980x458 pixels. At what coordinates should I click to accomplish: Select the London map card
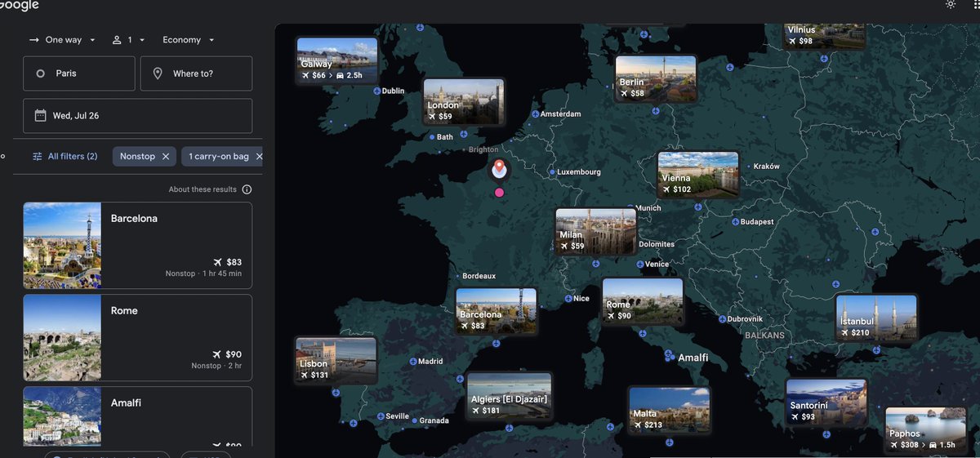[464, 101]
